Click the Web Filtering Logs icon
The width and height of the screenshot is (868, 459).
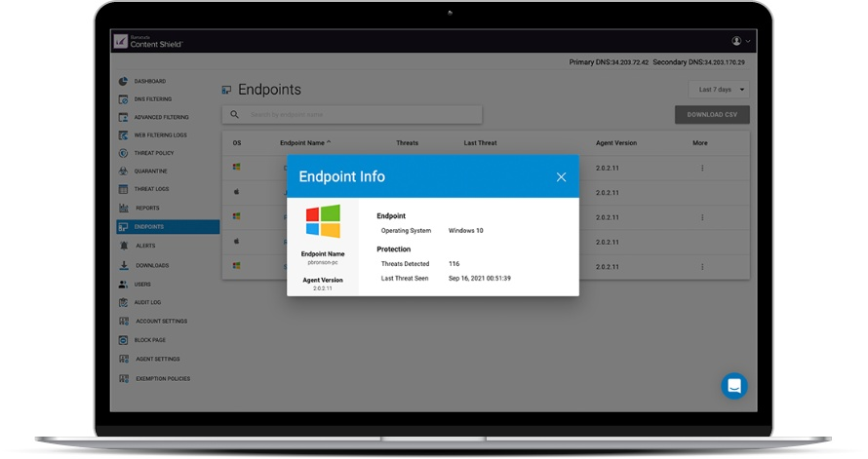click(123, 134)
